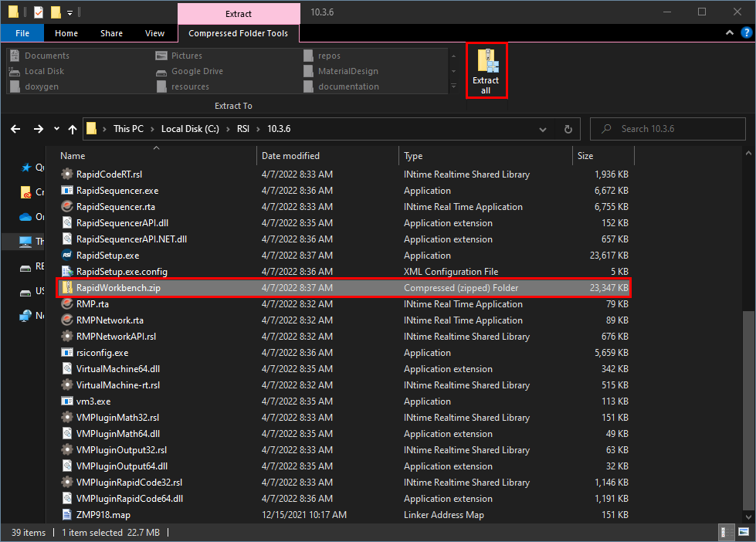This screenshot has height=542, width=756.
Task: Go up one folder with Up arrow
Action: [x=73, y=130]
